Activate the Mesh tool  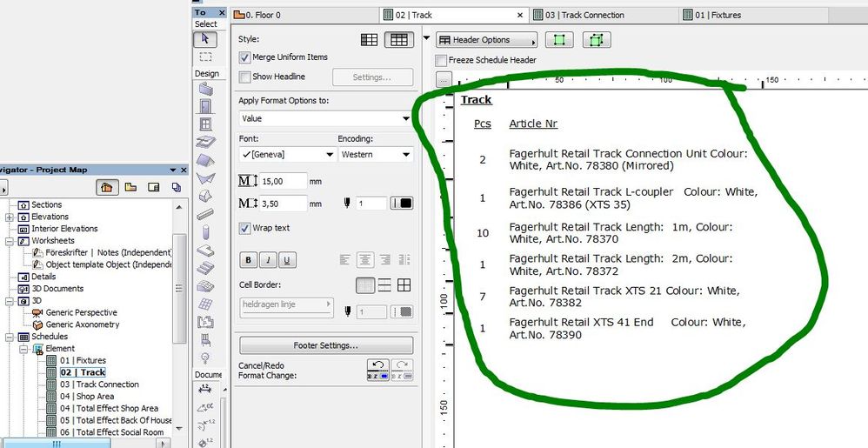click(x=205, y=285)
